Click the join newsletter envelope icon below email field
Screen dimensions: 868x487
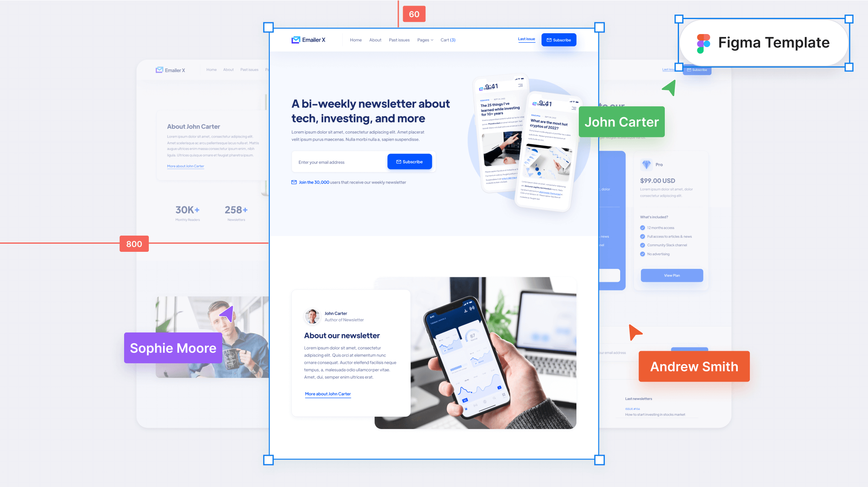click(x=293, y=182)
